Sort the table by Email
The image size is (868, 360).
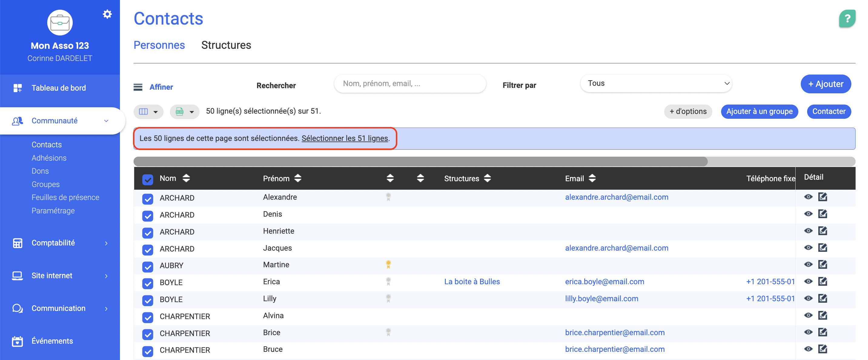(592, 178)
